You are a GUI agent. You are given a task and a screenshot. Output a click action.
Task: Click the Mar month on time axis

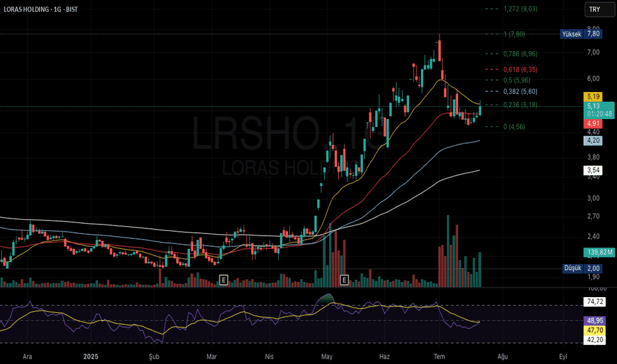(212, 357)
